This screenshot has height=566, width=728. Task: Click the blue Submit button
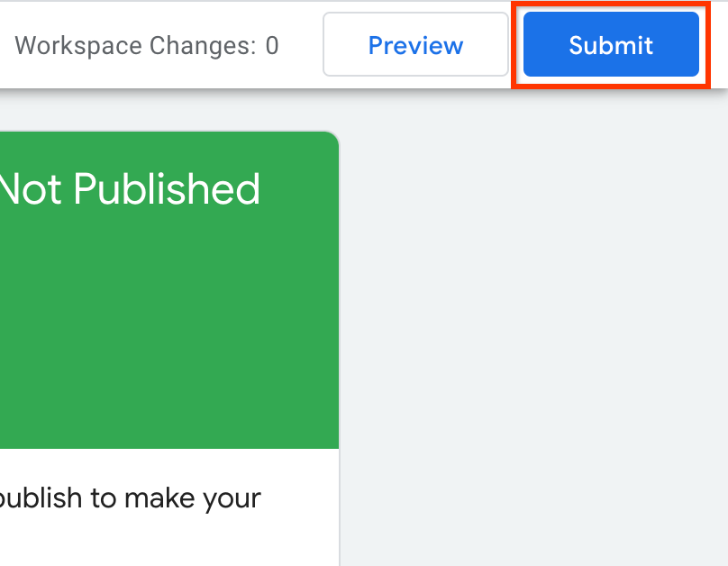(611, 45)
